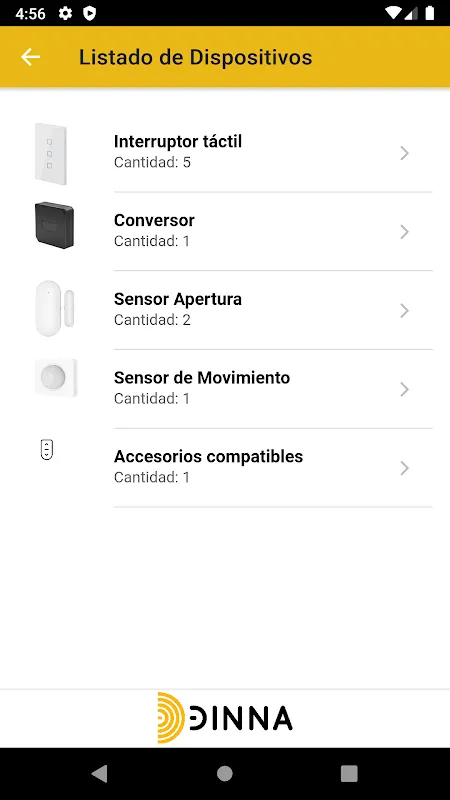Tap Android home circle button
Viewport: 450px width, 800px height.
click(224, 773)
